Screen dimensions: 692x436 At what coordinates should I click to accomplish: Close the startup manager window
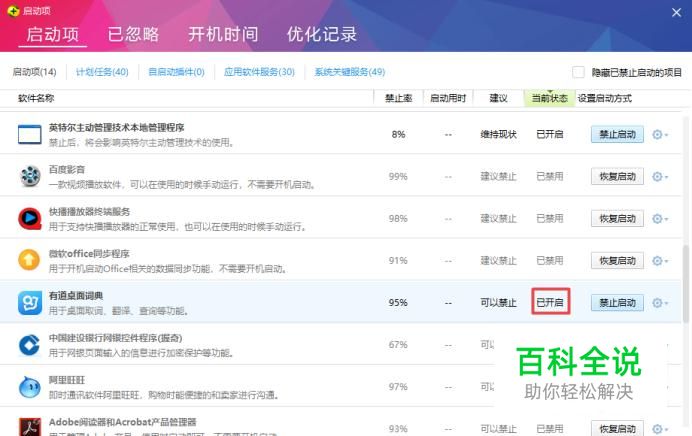(676, 12)
